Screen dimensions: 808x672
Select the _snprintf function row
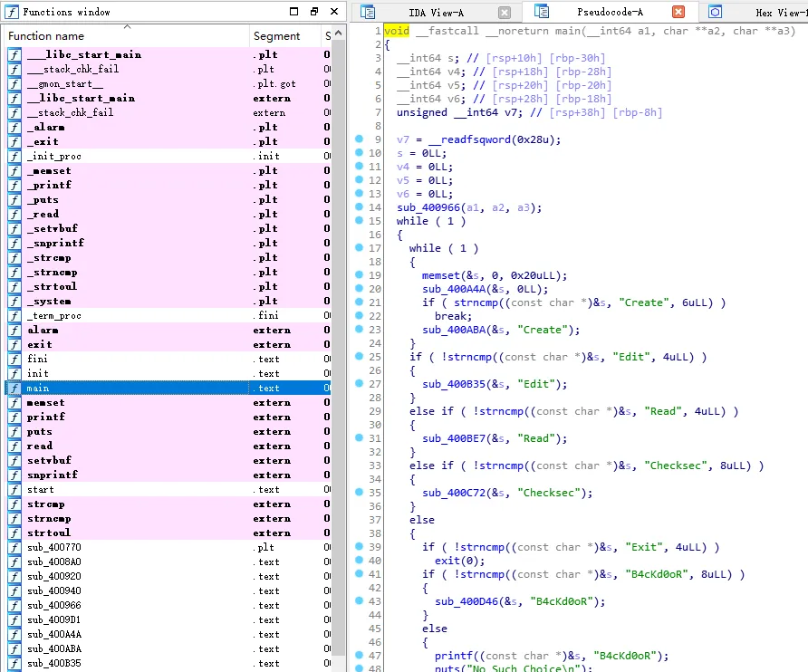pos(168,244)
